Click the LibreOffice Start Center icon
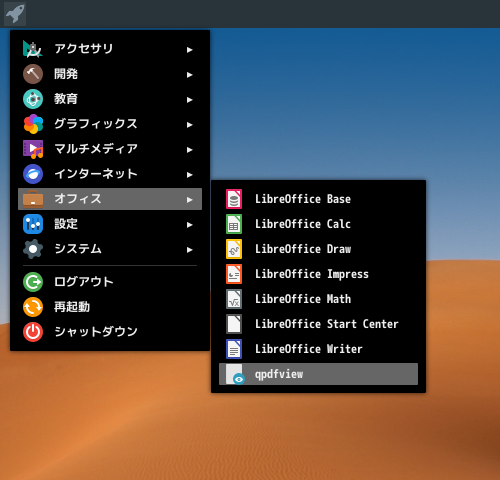 234,324
